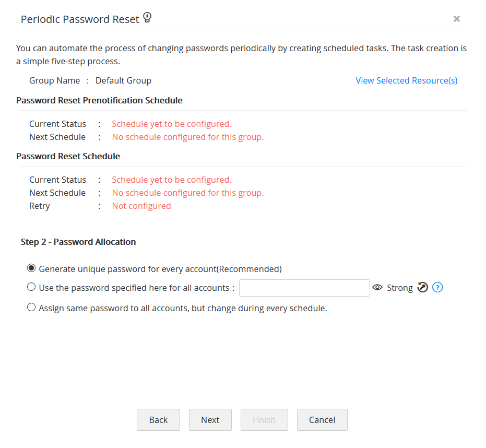Collapse the Password Reset Schedule section
The width and height of the screenshot is (486, 448).
pyautogui.click(x=68, y=156)
